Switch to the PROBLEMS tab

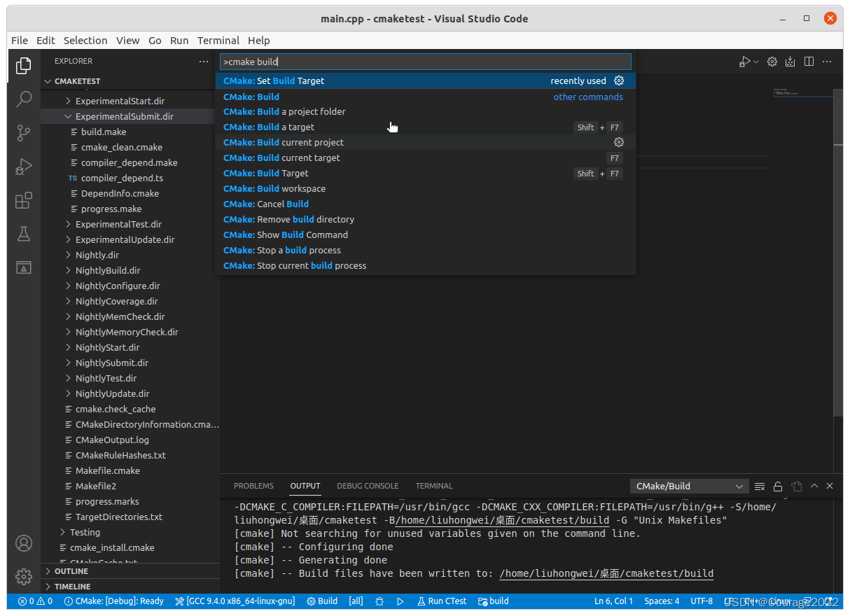tap(253, 486)
